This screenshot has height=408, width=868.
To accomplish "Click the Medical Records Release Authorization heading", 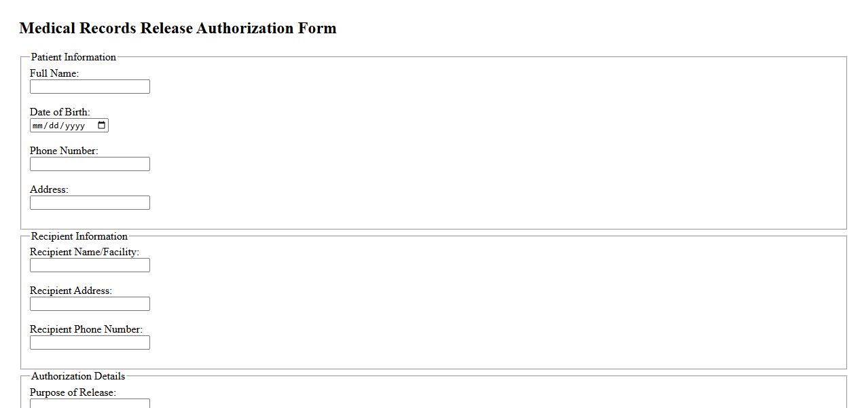I will coord(178,29).
